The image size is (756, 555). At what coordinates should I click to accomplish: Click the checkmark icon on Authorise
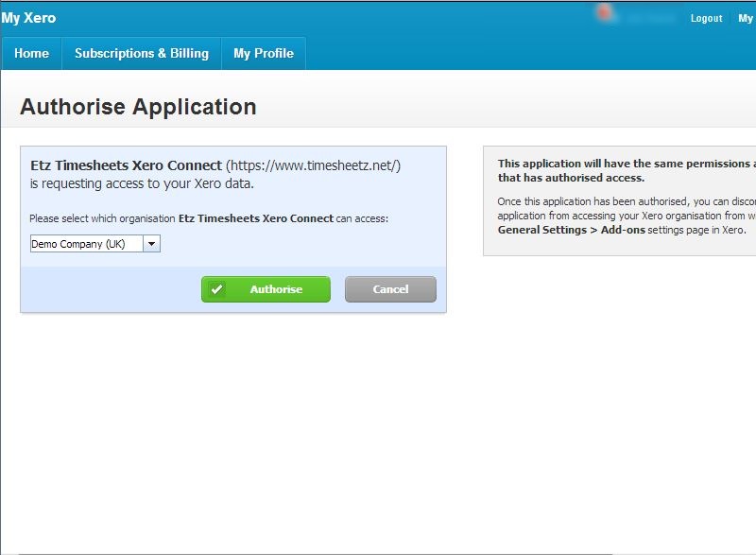click(217, 289)
